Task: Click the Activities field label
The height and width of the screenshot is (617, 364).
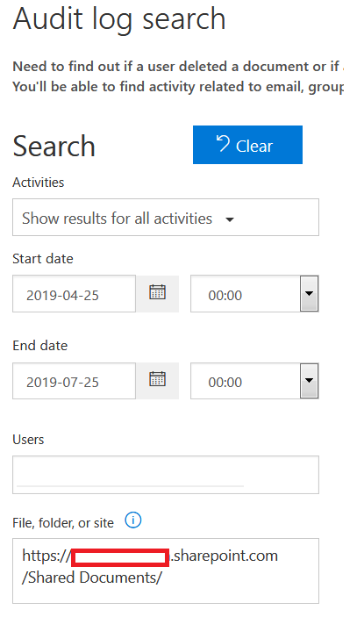Action: point(38,183)
